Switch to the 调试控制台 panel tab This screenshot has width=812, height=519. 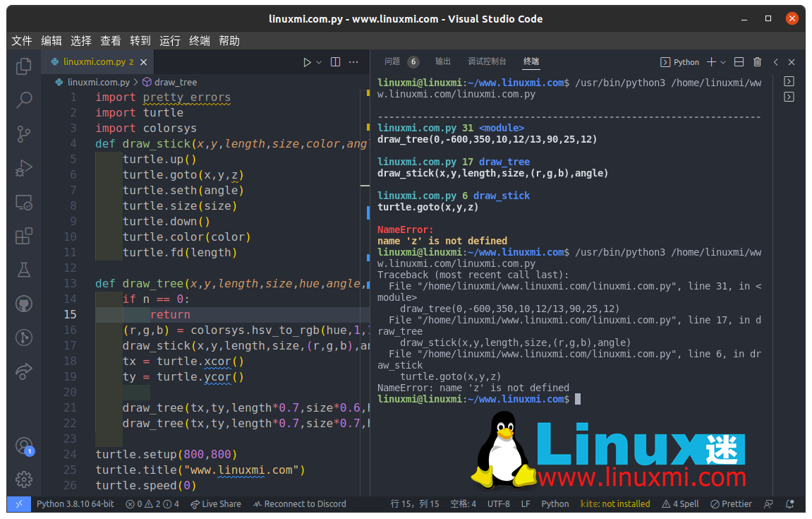(x=487, y=61)
